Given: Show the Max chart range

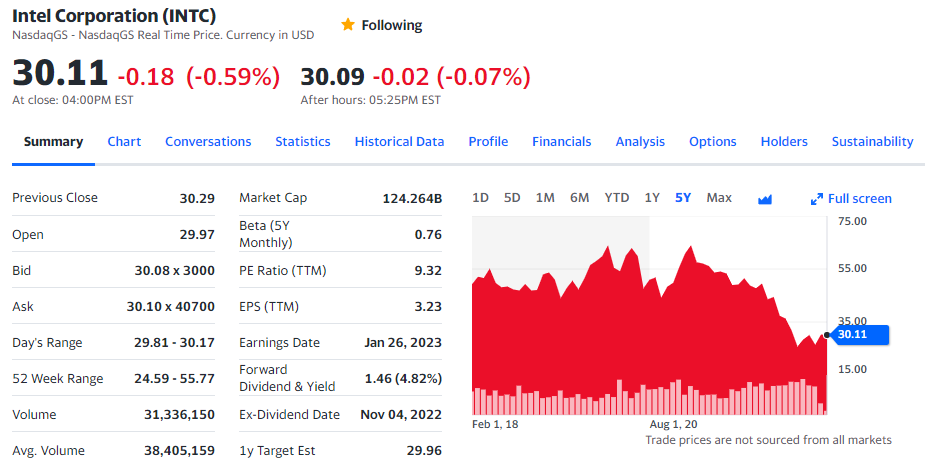Looking at the screenshot, I should tap(719, 198).
